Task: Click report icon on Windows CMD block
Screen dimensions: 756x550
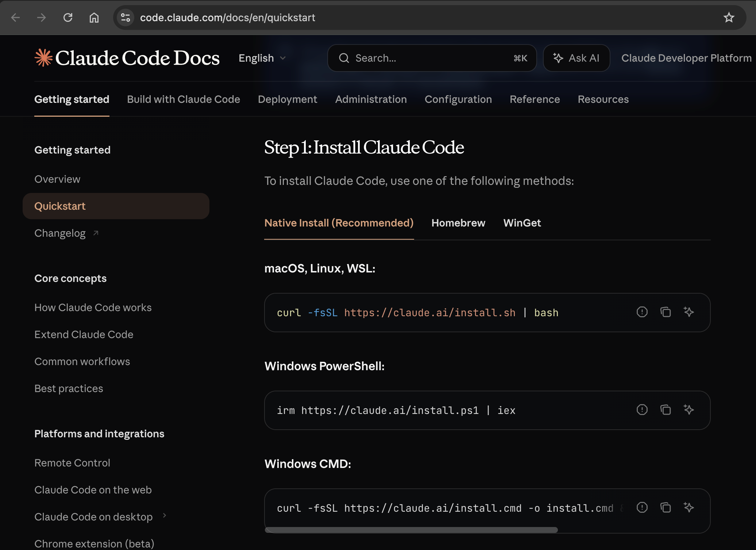Action: pos(642,508)
